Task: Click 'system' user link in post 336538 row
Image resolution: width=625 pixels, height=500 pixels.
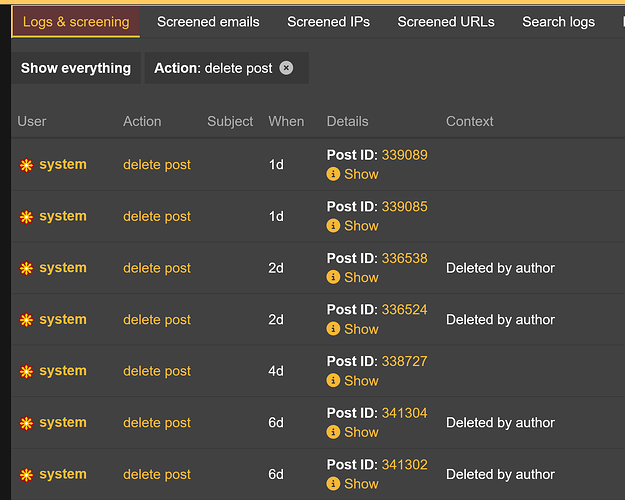Action: tap(63, 268)
